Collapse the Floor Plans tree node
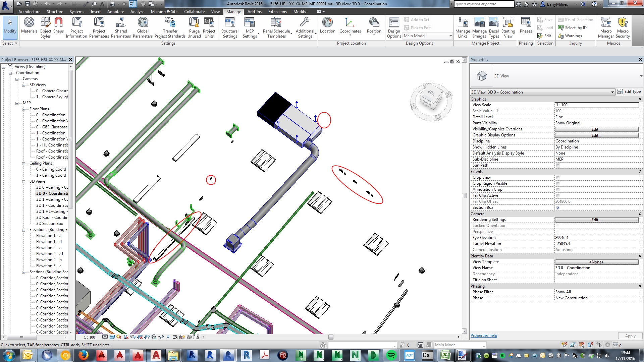This screenshot has width=644, height=362. tap(23, 109)
